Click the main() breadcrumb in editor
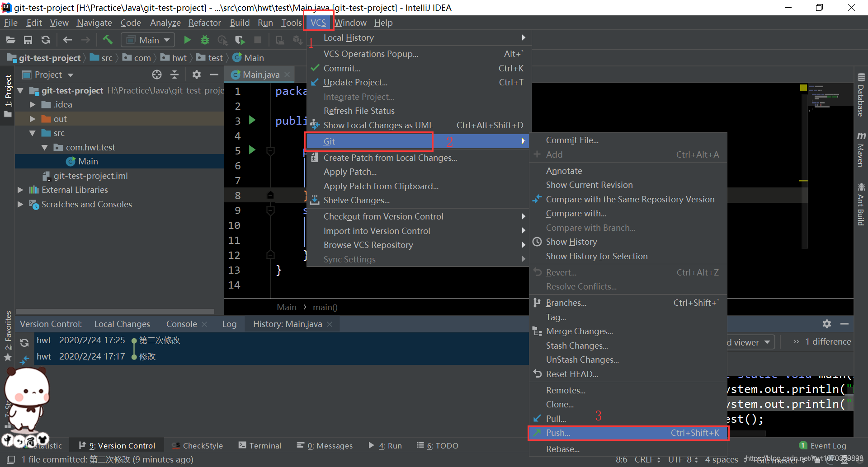868x467 pixels. click(325, 307)
